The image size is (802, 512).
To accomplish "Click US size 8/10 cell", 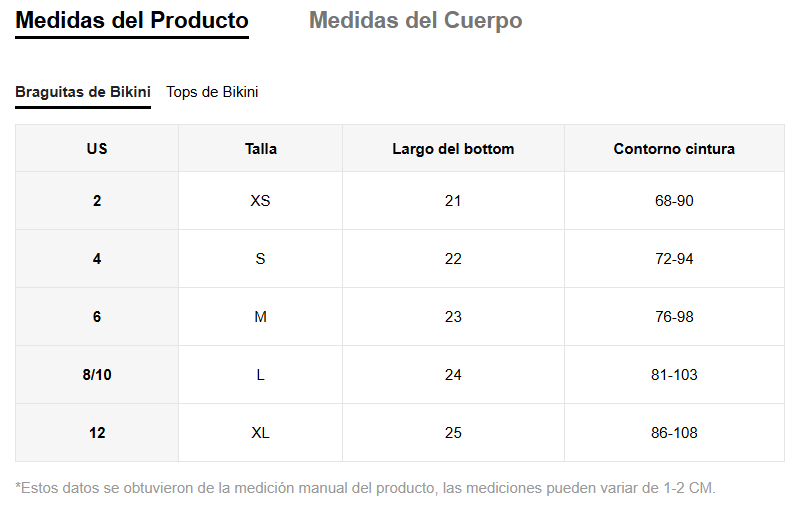I will [x=97, y=375].
